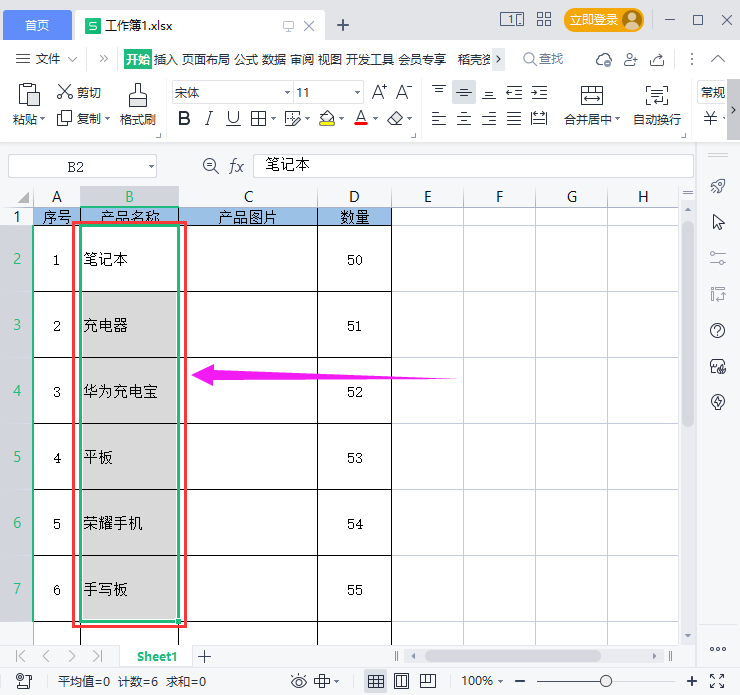Add a new sheet with plus
The width and height of the screenshot is (740, 695).
[204, 656]
